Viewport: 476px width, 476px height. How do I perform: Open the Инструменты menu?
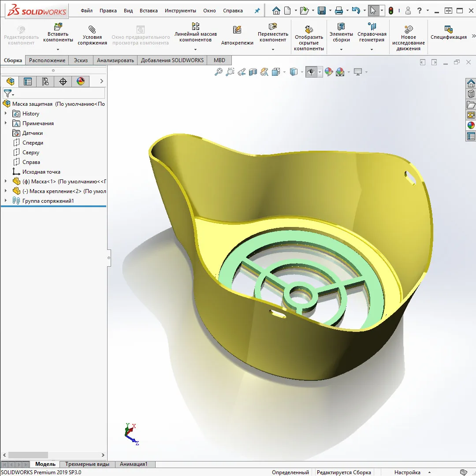[180, 11]
